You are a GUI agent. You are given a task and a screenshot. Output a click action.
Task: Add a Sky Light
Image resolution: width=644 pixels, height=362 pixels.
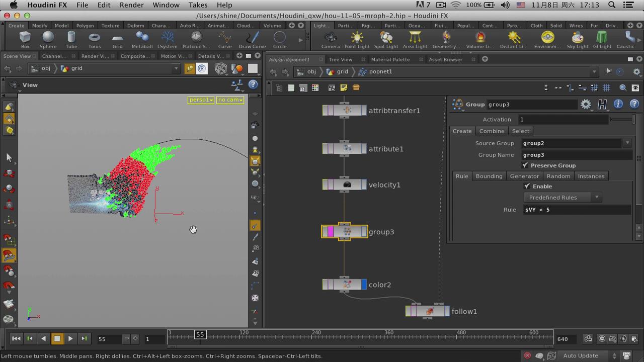[x=578, y=39]
